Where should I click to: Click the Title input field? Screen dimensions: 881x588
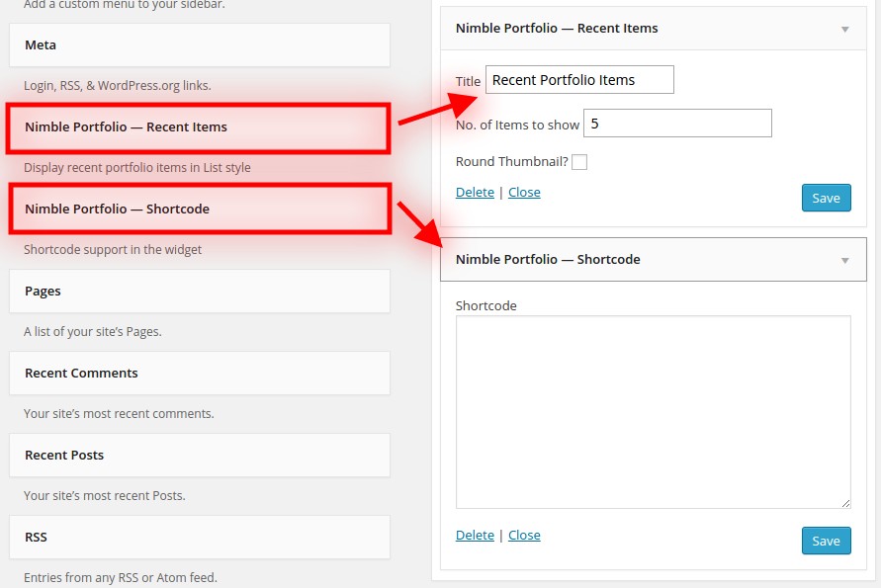click(579, 80)
